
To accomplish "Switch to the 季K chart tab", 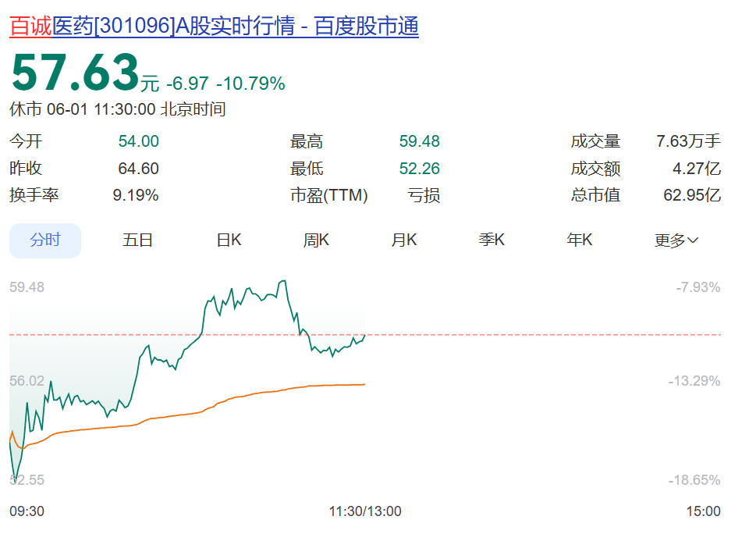I will pyautogui.click(x=492, y=240).
